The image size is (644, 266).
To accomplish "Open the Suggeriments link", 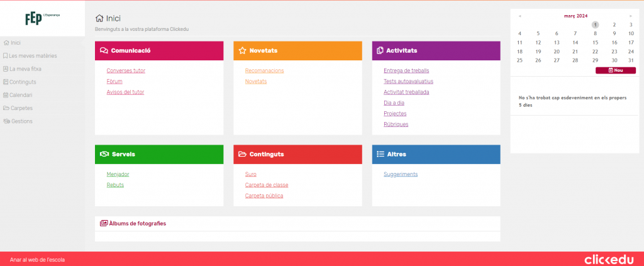I will [x=401, y=174].
